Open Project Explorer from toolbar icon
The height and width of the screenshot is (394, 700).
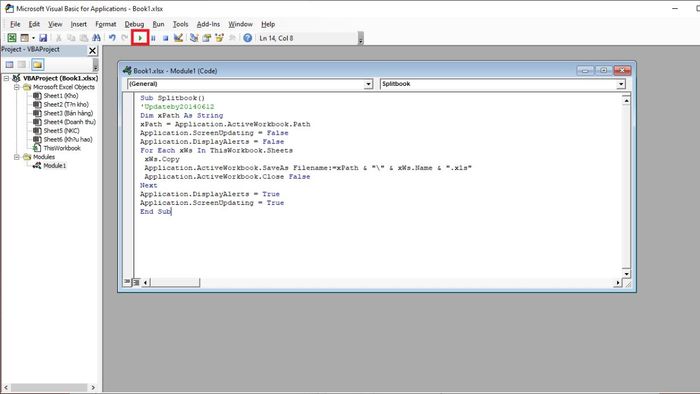click(194, 38)
